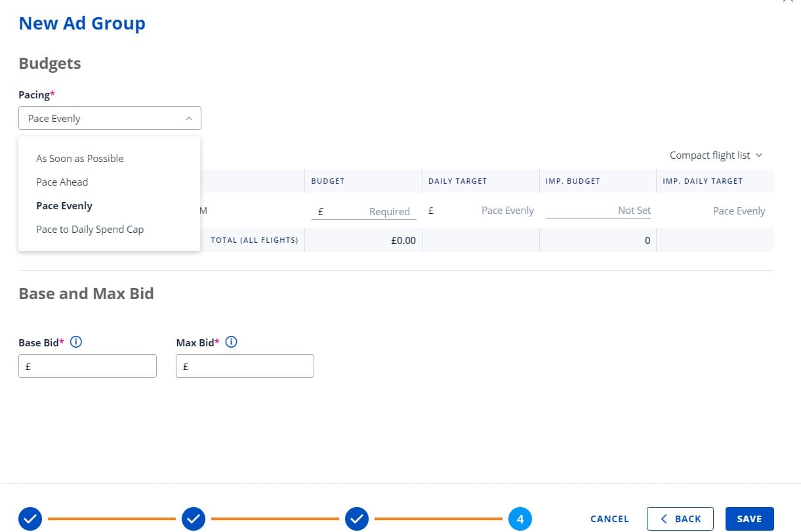Image resolution: width=801 pixels, height=532 pixels.
Task: Click Cancel to discard the ad group
Action: point(609,518)
